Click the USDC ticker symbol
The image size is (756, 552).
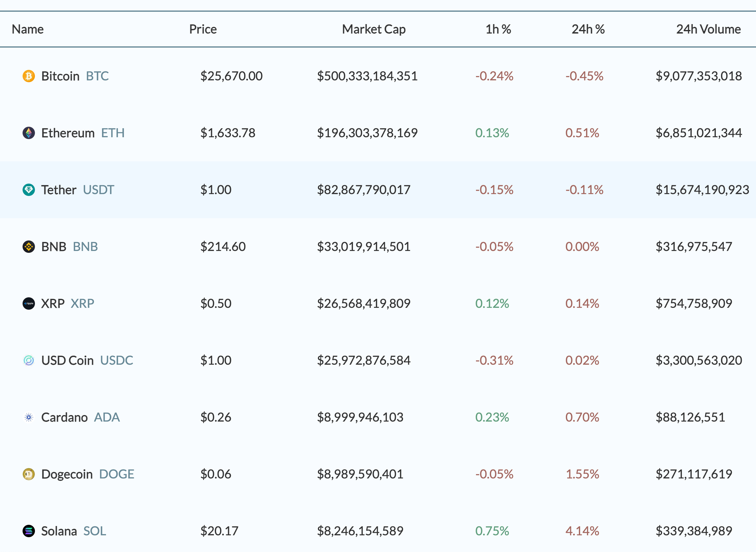(117, 360)
